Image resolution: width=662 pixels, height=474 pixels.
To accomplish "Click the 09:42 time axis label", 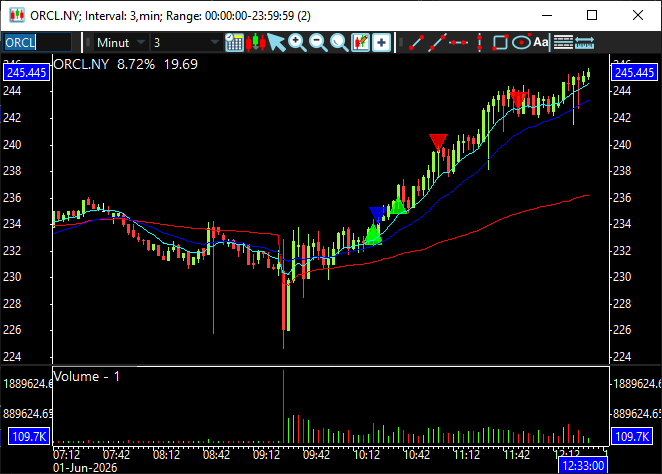I will (316, 455).
